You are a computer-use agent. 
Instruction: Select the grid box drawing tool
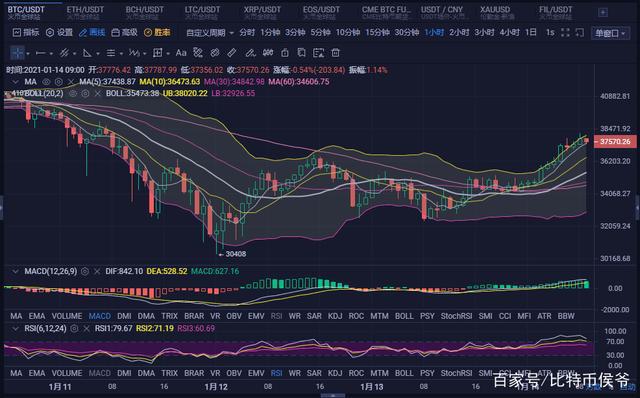pos(158,53)
